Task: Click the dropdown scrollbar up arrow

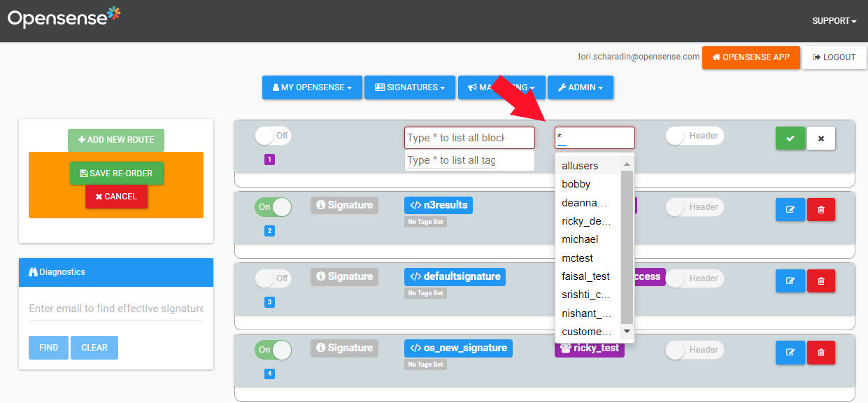Action: [x=627, y=164]
